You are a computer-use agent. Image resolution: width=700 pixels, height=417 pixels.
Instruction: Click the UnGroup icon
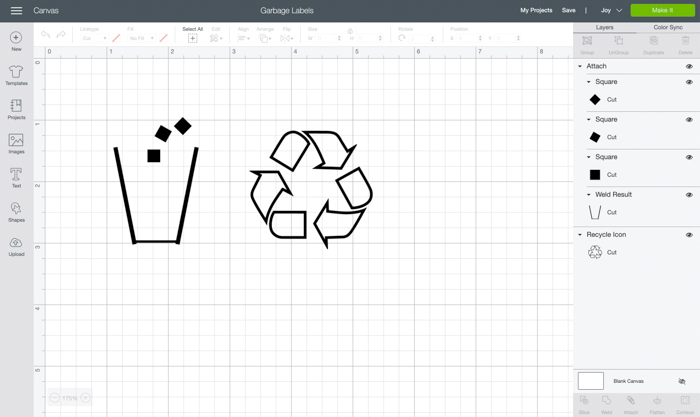click(x=618, y=41)
